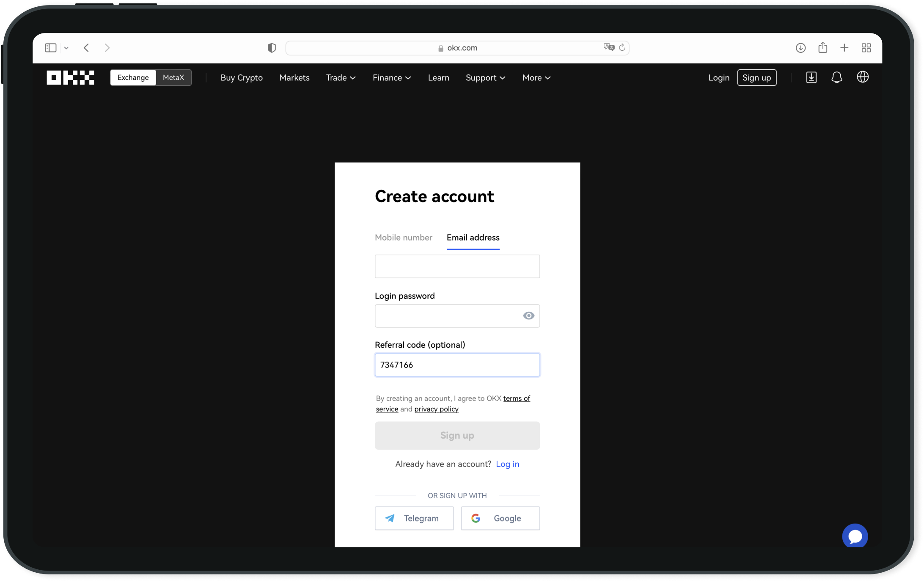Sign up with Google button
Viewport: 924px width, 582px height.
coord(500,519)
